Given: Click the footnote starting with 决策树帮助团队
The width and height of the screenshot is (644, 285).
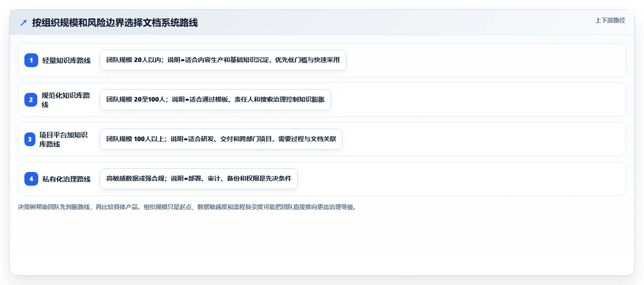Looking at the screenshot, I should [187, 207].
